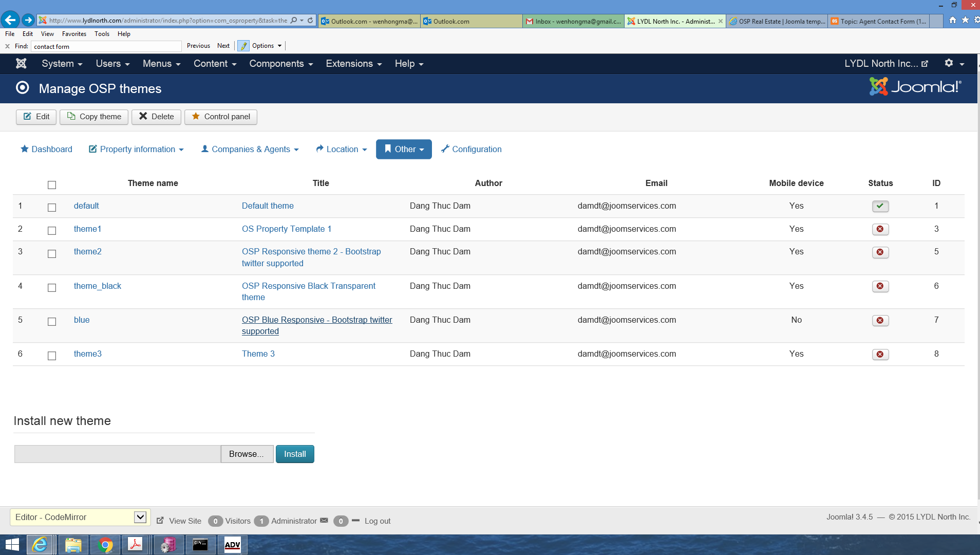The image size is (980, 555).
Task: Check the box for theme1
Action: click(52, 230)
